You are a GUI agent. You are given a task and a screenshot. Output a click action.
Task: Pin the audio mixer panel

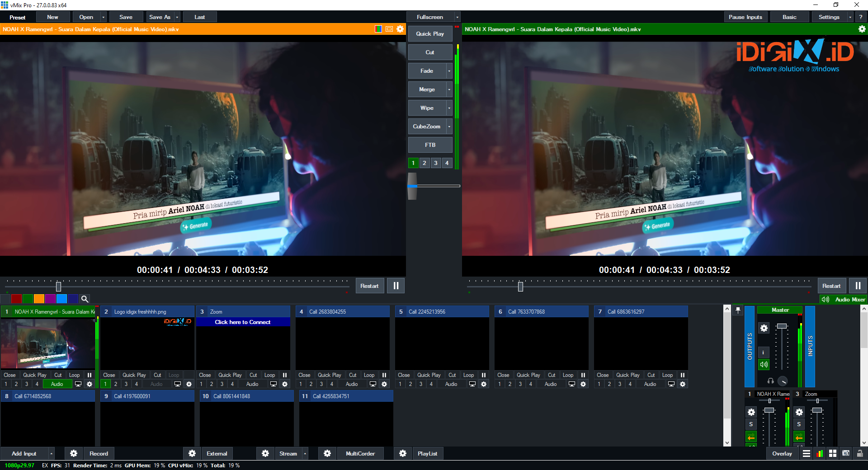tap(738, 310)
